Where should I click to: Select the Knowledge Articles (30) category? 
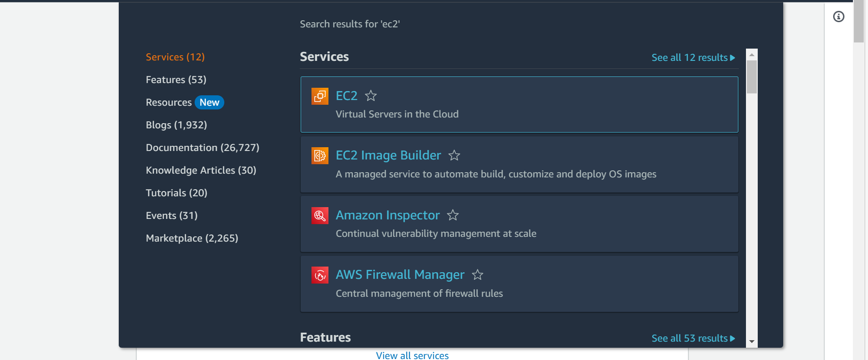201,170
